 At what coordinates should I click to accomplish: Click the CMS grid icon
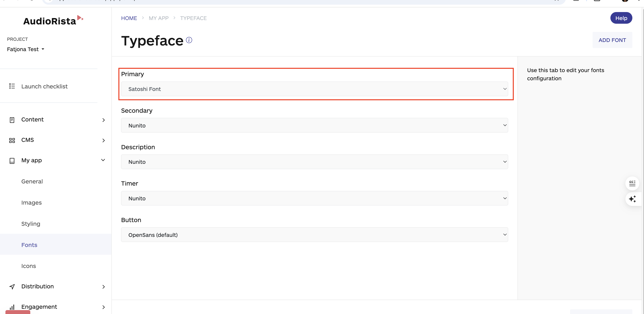pyautogui.click(x=12, y=140)
